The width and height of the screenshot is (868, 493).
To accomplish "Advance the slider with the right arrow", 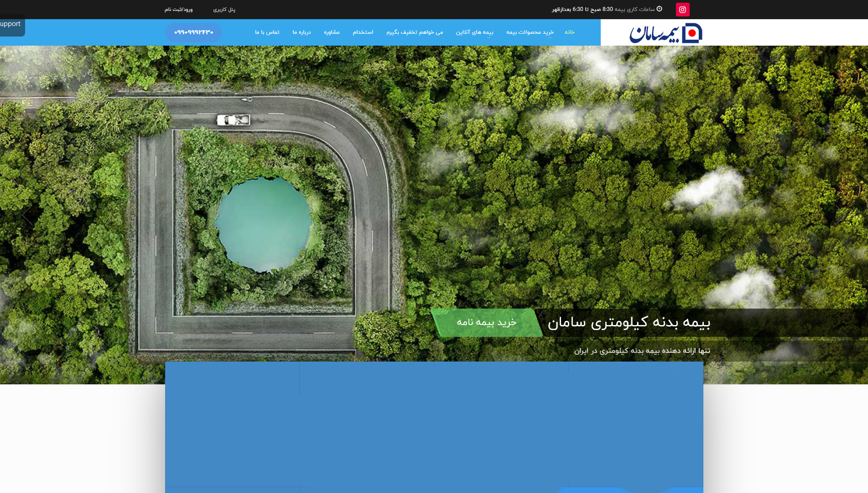I will [x=841, y=215].
